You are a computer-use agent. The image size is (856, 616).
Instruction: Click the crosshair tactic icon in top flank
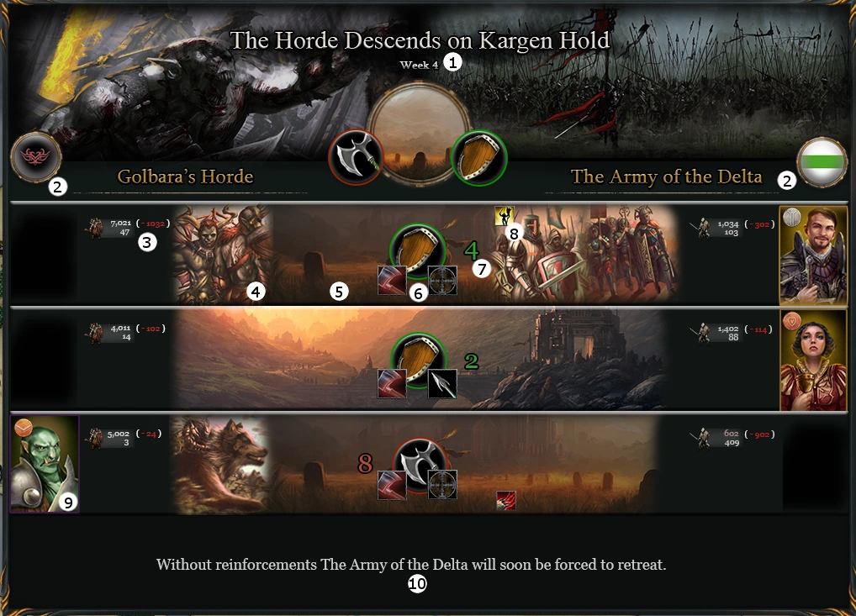[442, 280]
